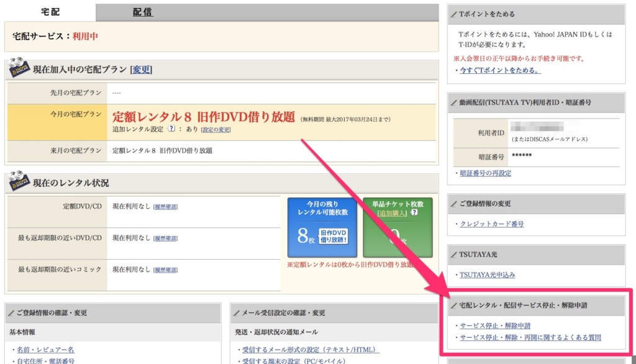Click 旧作DVD借り放題 badge in blue panel
Viewport: 636px width, 364px height.
333,236
